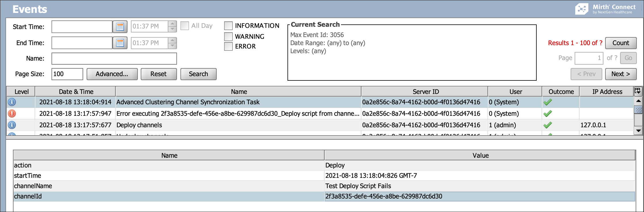Select the channelName attribute row
The width and height of the screenshot is (644, 212).
324,186
